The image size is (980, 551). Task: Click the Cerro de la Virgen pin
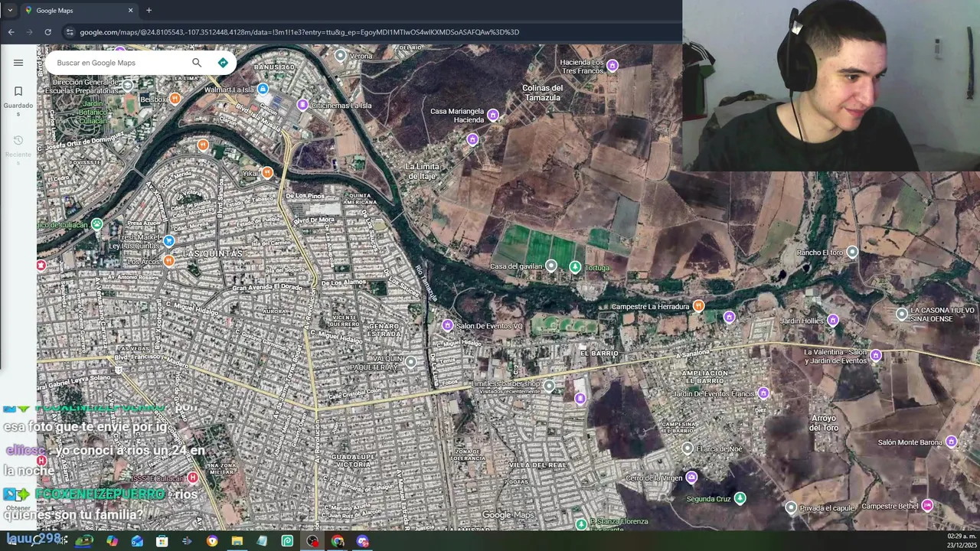click(691, 478)
